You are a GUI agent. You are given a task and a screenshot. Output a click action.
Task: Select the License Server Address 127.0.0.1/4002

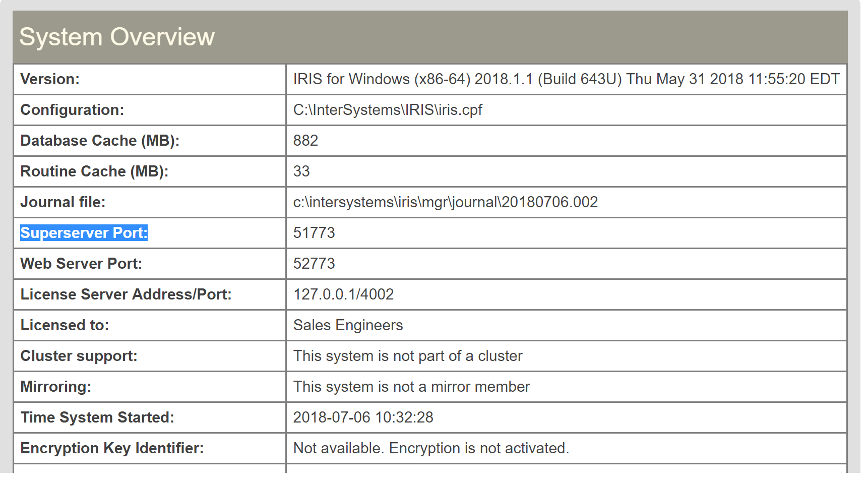coord(343,294)
